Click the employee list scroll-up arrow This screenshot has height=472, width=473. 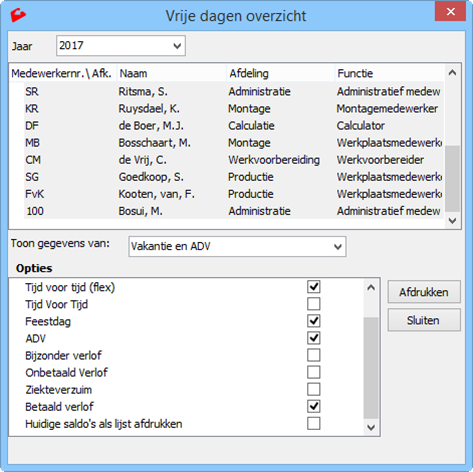[x=452, y=73]
